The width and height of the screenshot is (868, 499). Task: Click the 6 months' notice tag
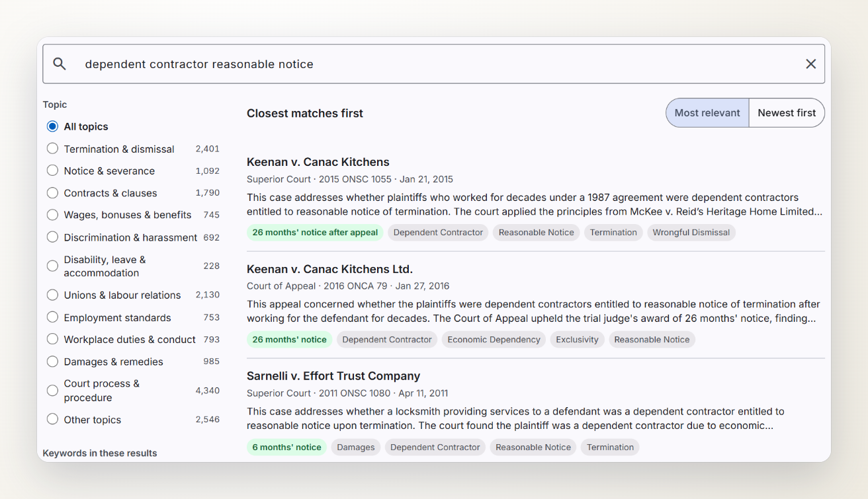286,447
